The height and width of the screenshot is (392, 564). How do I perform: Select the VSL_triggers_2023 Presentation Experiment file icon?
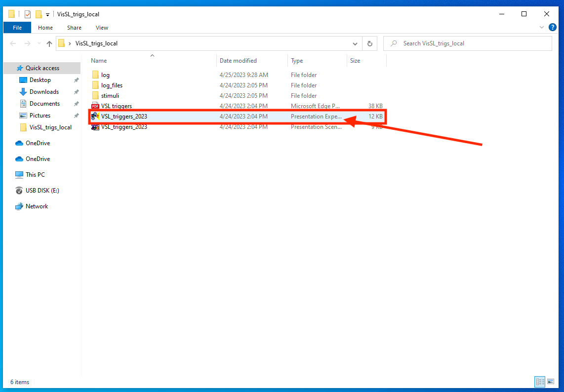(x=95, y=116)
